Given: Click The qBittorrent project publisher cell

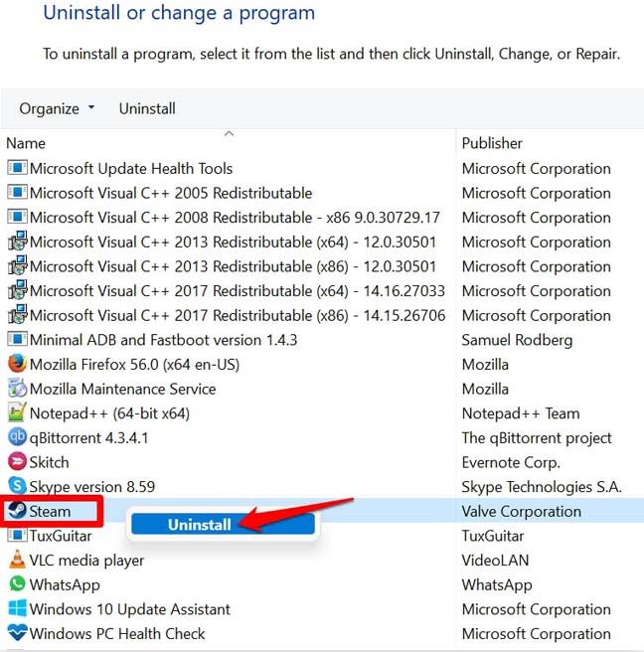Looking at the screenshot, I should pyautogui.click(x=537, y=438).
